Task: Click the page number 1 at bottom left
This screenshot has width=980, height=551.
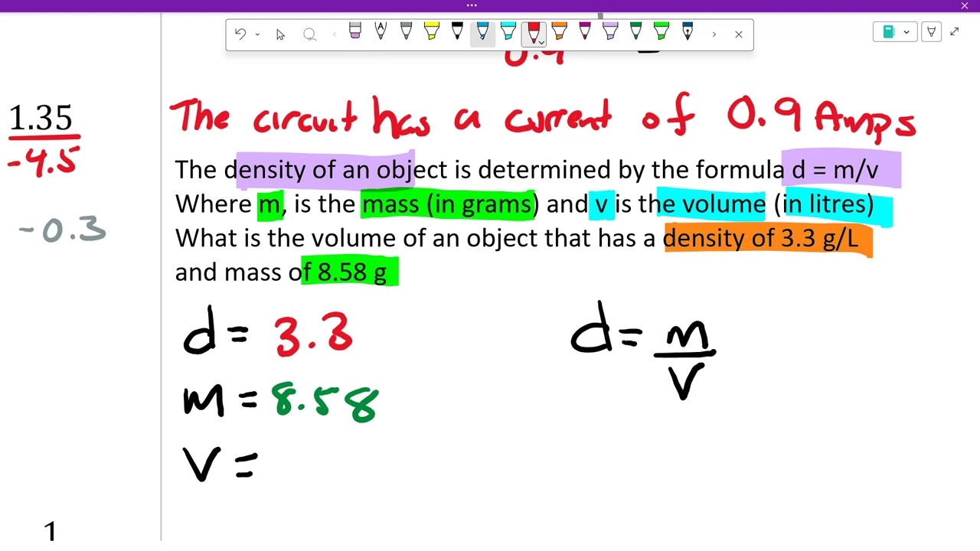Action: click(x=50, y=531)
